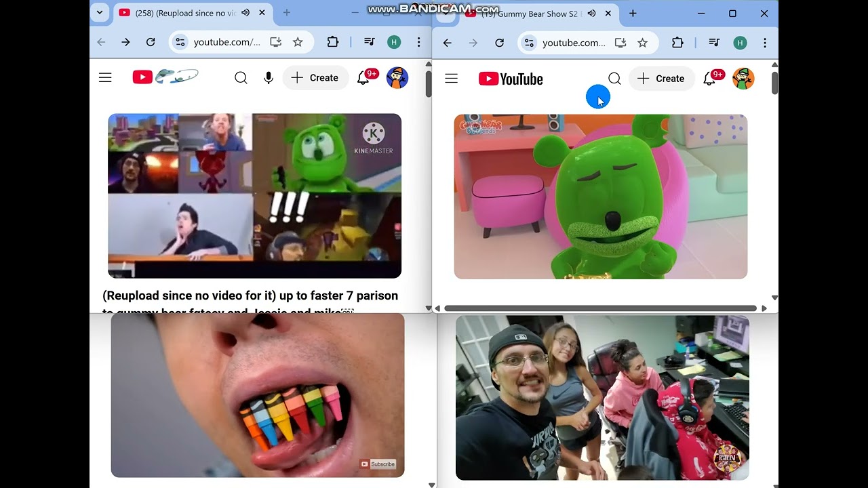Open media controls icon in right window

(714, 43)
